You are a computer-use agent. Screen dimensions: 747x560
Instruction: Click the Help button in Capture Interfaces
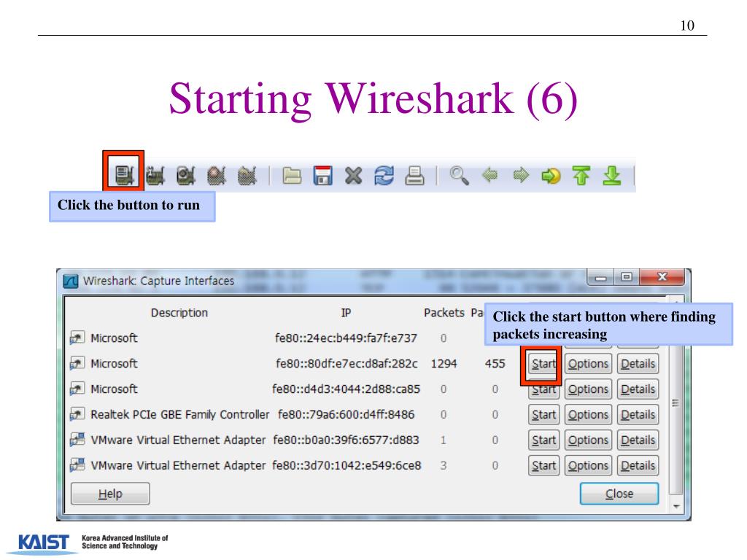click(110, 494)
